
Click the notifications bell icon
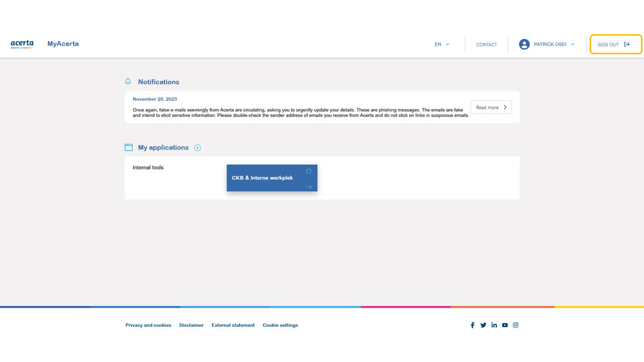(128, 81)
